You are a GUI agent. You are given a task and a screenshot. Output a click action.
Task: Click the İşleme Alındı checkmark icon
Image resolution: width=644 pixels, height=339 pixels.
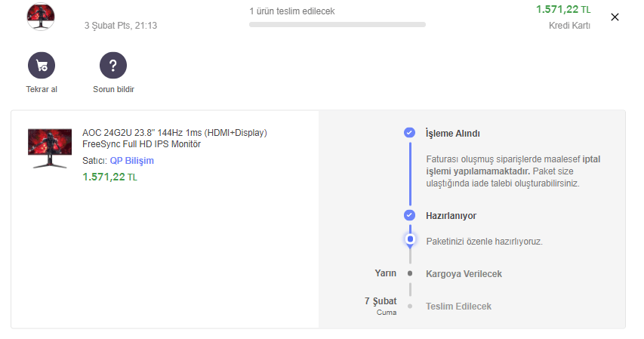409,133
